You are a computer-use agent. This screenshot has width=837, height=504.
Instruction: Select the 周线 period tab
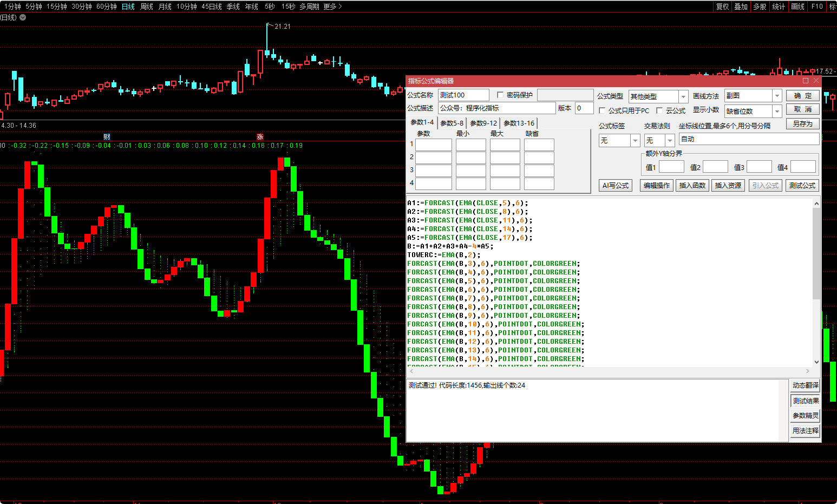(147, 6)
